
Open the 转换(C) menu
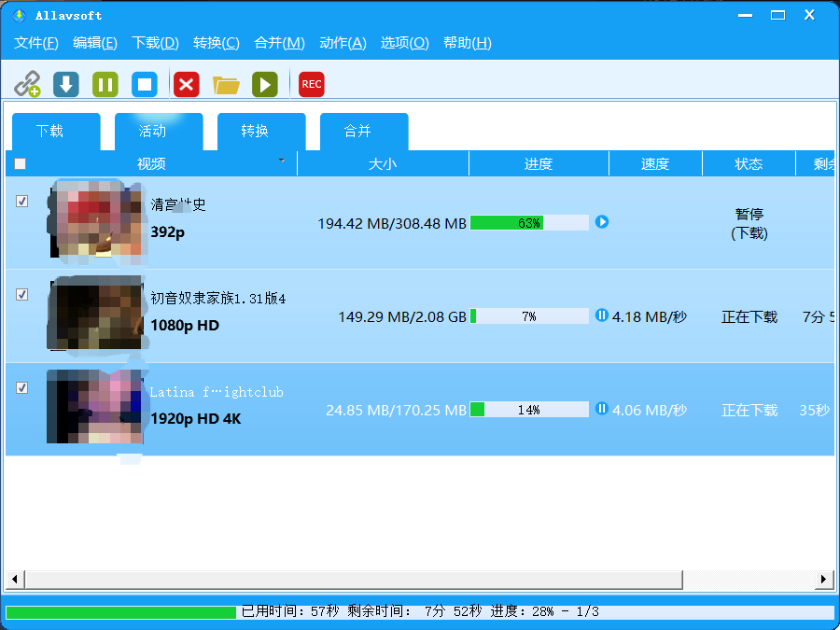click(x=217, y=43)
